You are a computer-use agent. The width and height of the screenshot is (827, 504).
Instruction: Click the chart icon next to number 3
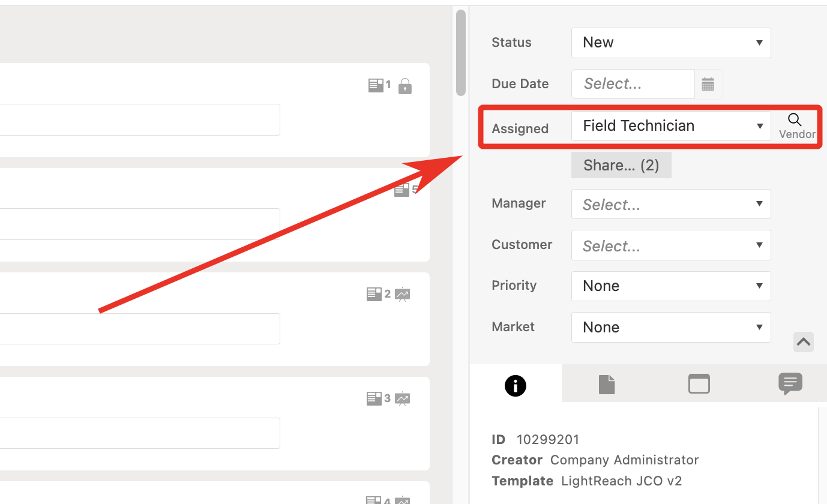[403, 398]
